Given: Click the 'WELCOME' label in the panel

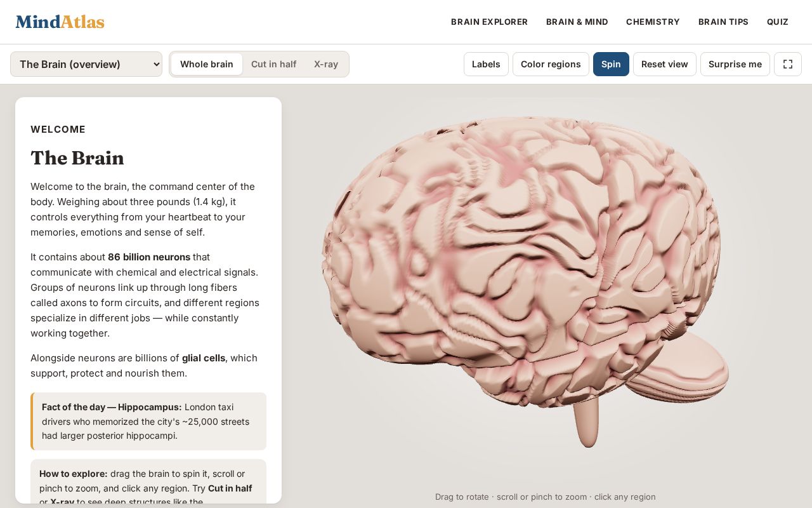Looking at the screenshot, I should coord(58,130).
